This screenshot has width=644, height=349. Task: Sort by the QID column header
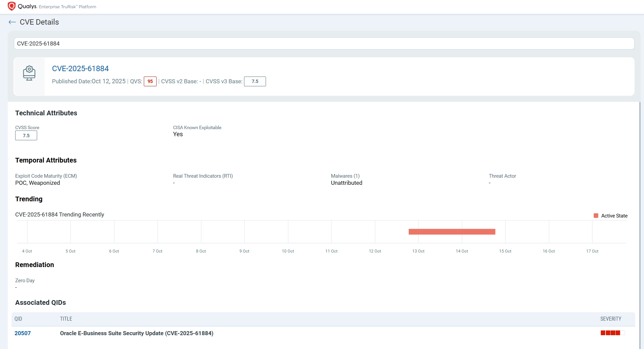point(18,319)
